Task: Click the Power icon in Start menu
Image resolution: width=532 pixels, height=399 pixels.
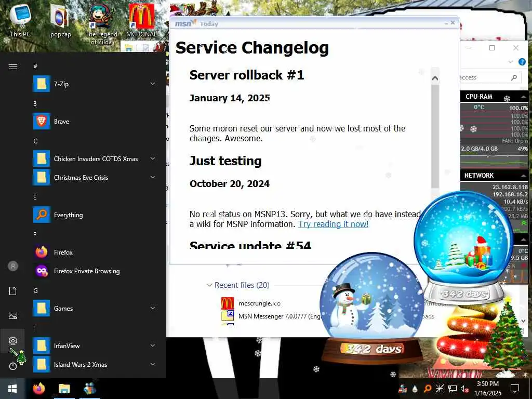Action: [x=13, y=366]
